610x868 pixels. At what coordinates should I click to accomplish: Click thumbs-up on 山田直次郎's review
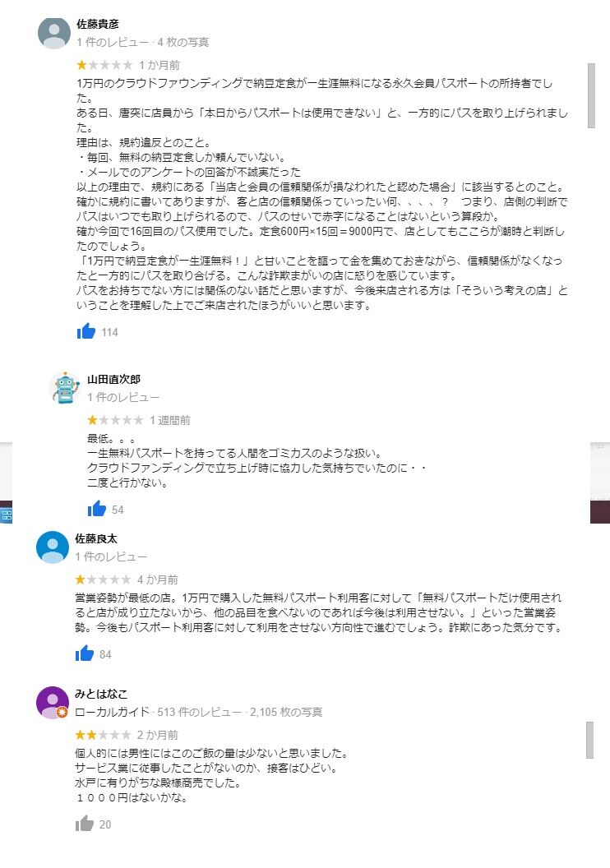(96, 509)
